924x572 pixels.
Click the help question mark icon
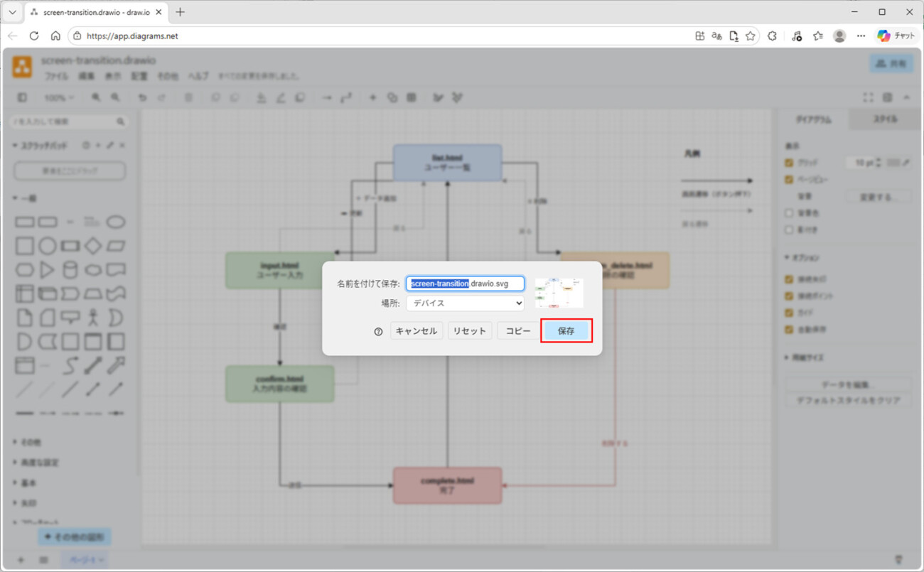378,332
